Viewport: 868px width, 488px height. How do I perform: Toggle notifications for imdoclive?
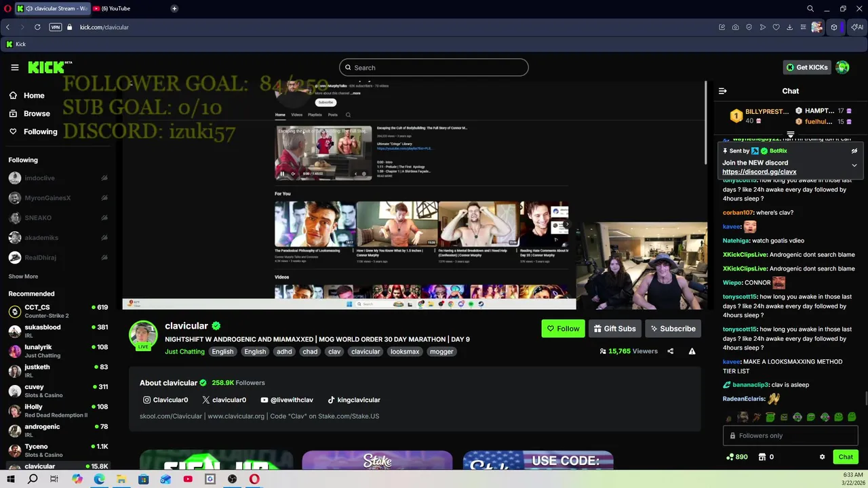click(104, 178)
